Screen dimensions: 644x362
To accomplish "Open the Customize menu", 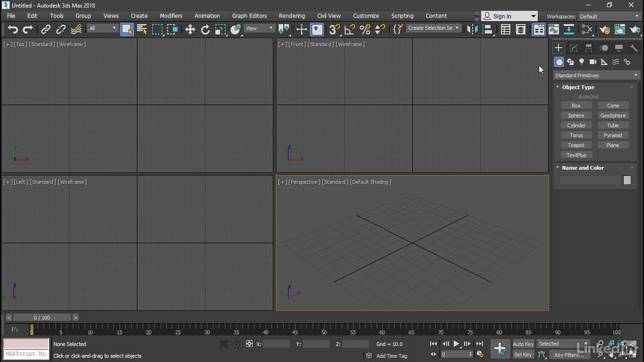I will [x=366, y=16].
